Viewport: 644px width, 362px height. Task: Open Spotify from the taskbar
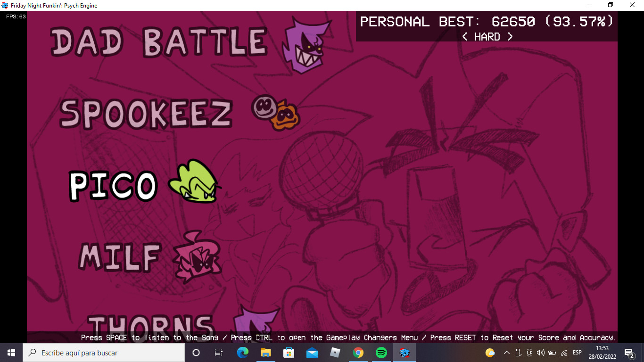coord(381,353)
